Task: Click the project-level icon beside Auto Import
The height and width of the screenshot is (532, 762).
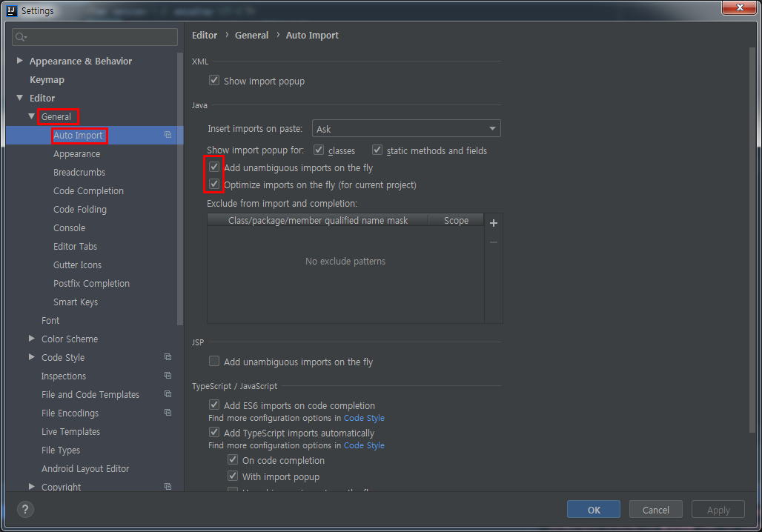Action: point(168,135)
